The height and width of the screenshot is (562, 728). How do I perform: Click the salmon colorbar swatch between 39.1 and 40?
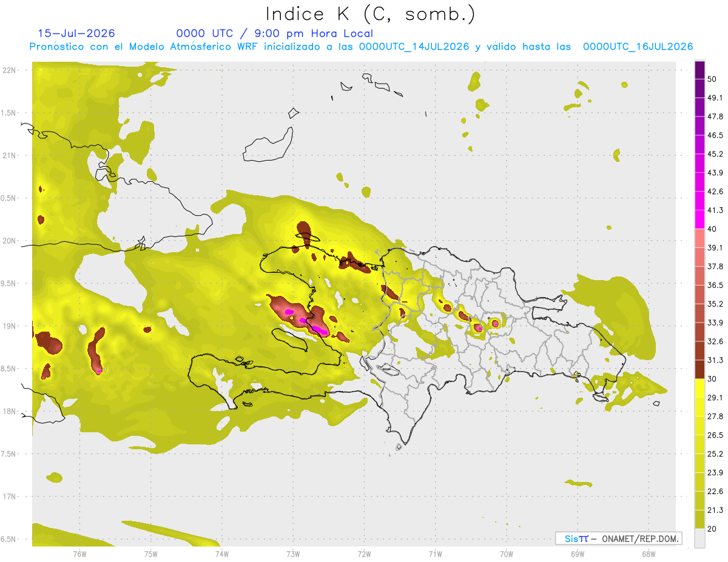(x=699, y=238)
